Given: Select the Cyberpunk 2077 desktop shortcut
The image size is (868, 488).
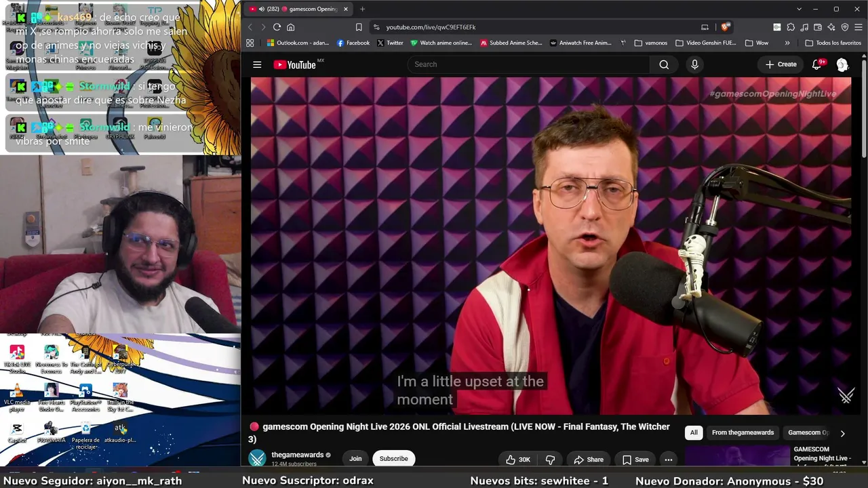Looking at the screenshot, I should coord(120,359).
